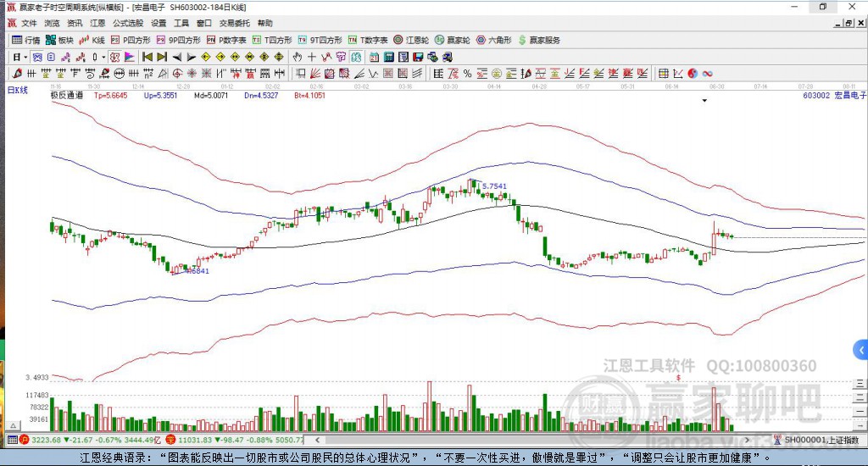Click the floppy disk save icon
Viewport: 868px width, 466px height.
click(x=417, y=57)
